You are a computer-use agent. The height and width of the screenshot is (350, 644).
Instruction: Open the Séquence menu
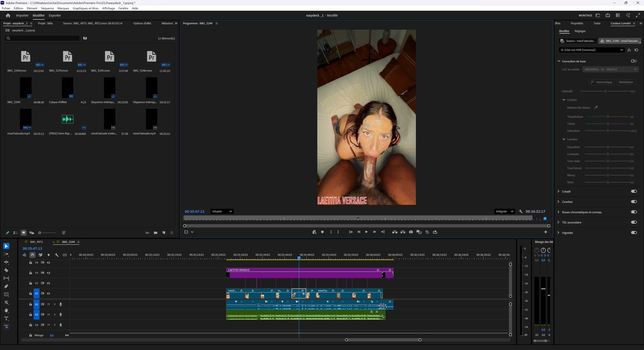tap(47, 9)
